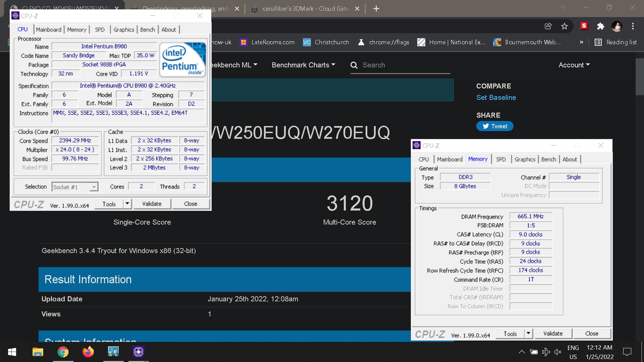Viewport: 644px width, 362px height.
Task: Click the muted volume tray icon
Action: point(558,352)
